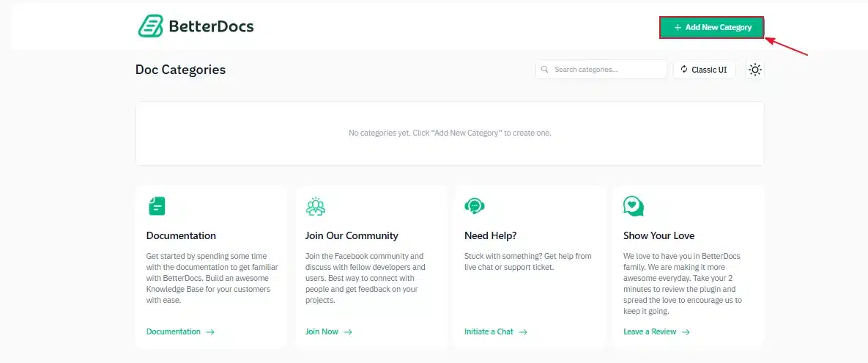Click the 'Join the Facebook community' description

pyautogui.click(x=366, y=278)
